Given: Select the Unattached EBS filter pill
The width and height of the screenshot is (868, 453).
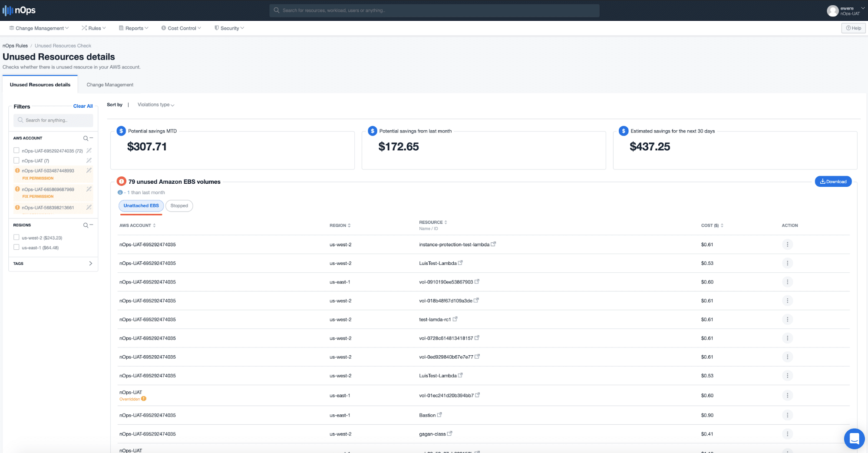Looking at the screenshot, I should (141, 205).
